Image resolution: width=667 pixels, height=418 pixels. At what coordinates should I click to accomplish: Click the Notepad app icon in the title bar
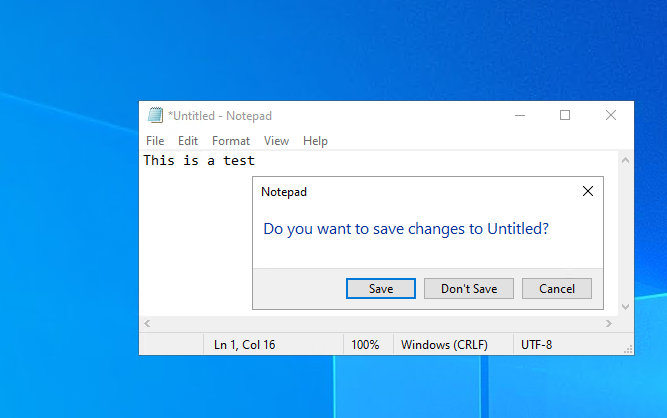(x=155, y=115)
